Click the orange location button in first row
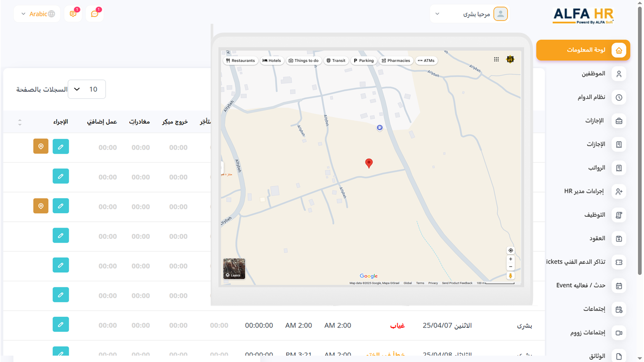This screenshot has height=362, width=644. (41, 146)
